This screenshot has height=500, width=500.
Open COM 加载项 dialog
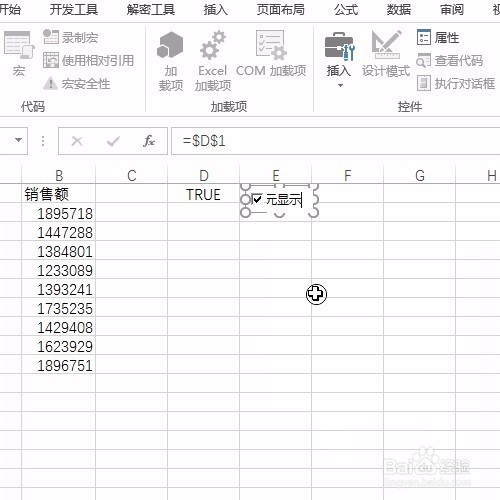click(271, 54)
